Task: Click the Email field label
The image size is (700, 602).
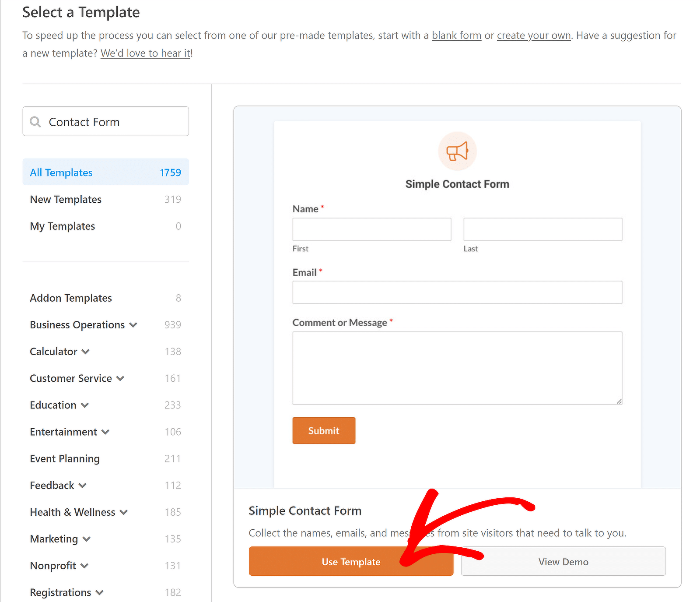Action: tap(304, 272)
